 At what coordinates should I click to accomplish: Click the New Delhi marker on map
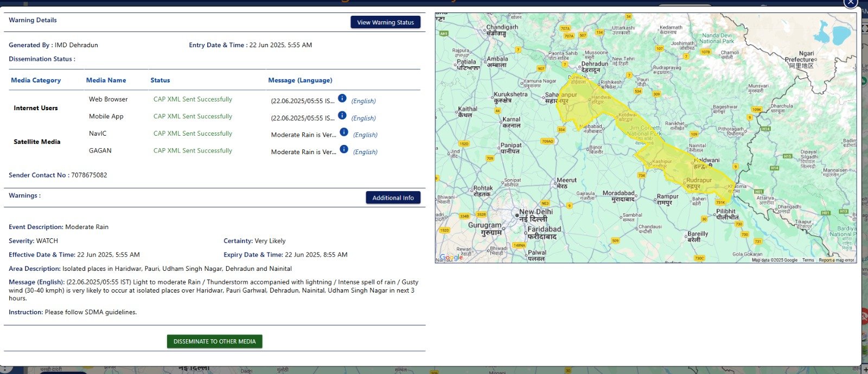(x=517, y=215)
